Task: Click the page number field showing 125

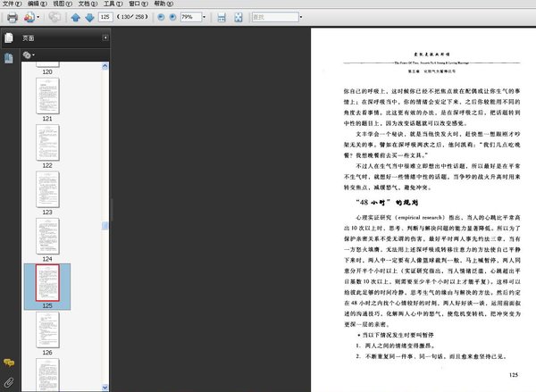Action: pyautogui.click(x=106, y=17)
